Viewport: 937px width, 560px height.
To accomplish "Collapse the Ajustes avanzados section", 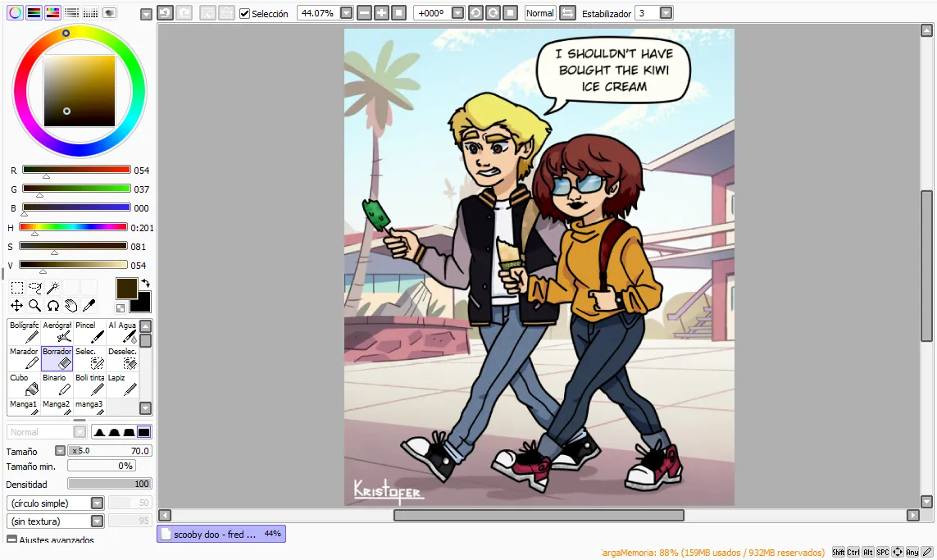I will pyautogui.click(x=11, y=539).
